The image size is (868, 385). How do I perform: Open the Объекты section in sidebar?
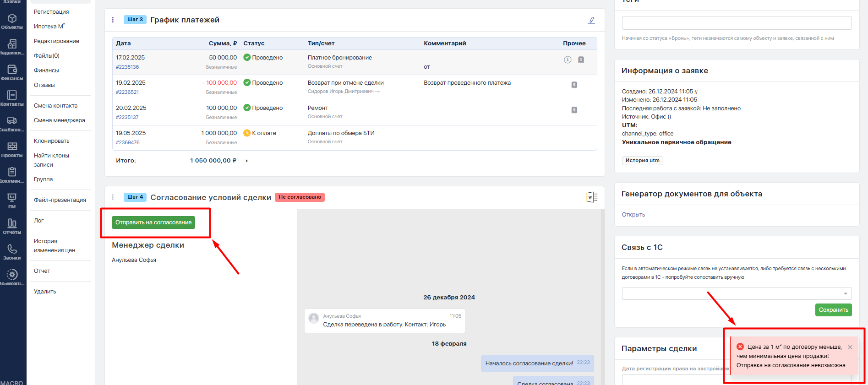[x=12, y=21]
